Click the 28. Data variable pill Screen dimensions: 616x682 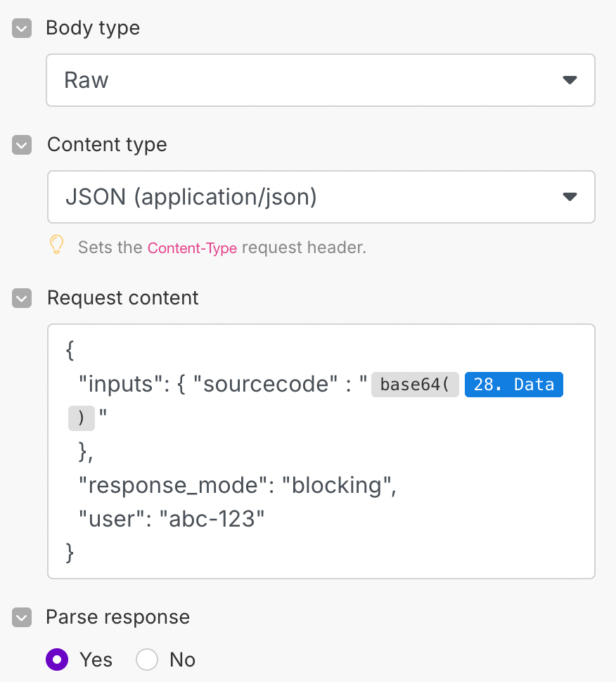(513, 385)
